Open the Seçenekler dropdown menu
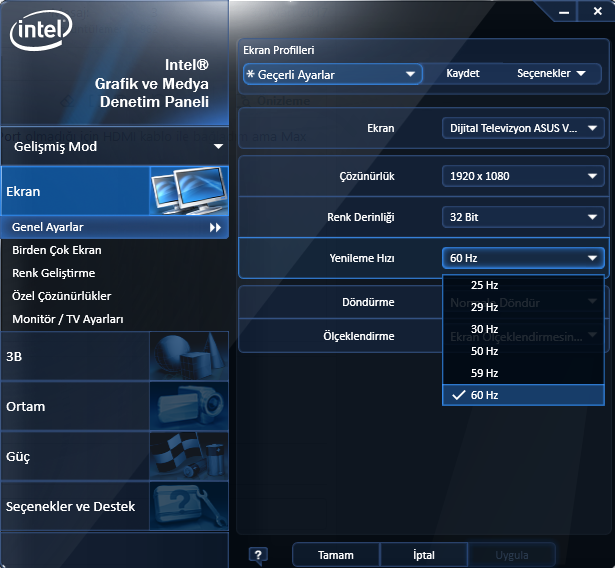Screen dimensions: 615x568 551,73
